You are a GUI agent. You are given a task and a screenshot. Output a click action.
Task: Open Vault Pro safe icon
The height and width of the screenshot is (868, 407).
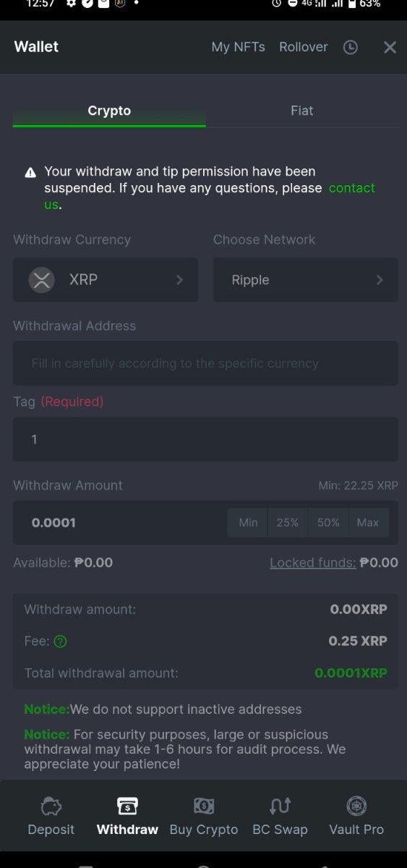[356, 806]
